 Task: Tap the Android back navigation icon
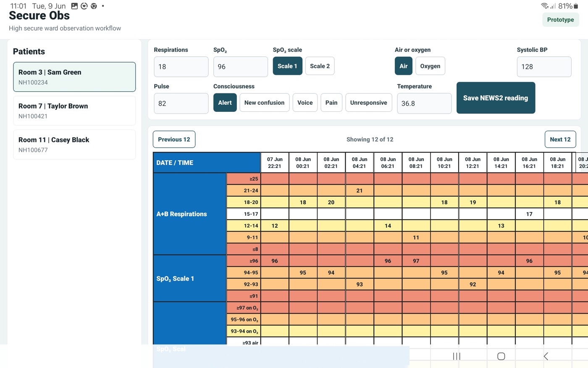(546, 356)
